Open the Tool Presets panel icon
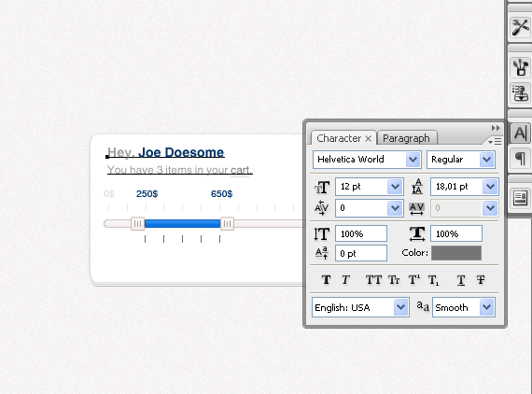The image size is (532, 394). click(520, 27)
